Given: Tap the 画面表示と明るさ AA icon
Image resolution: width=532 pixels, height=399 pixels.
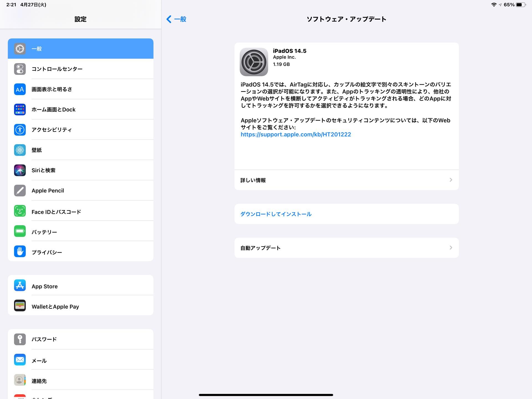Looking at the screenshot, I should tap(20, 89).
